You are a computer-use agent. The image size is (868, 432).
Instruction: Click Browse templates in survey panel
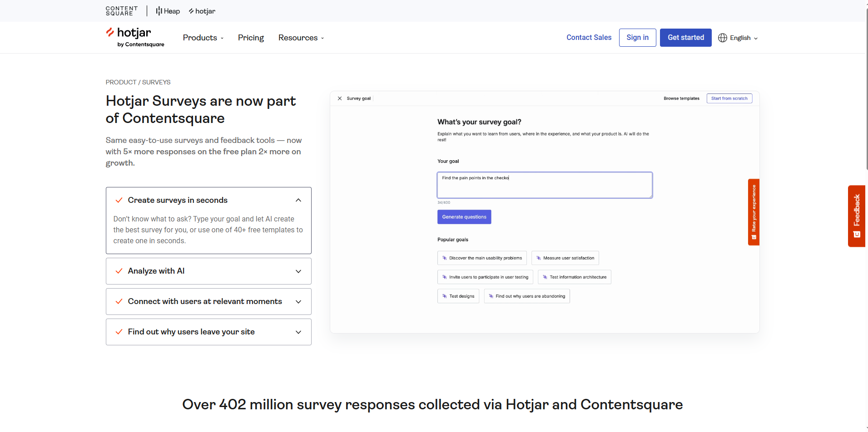tap(681, 98)
